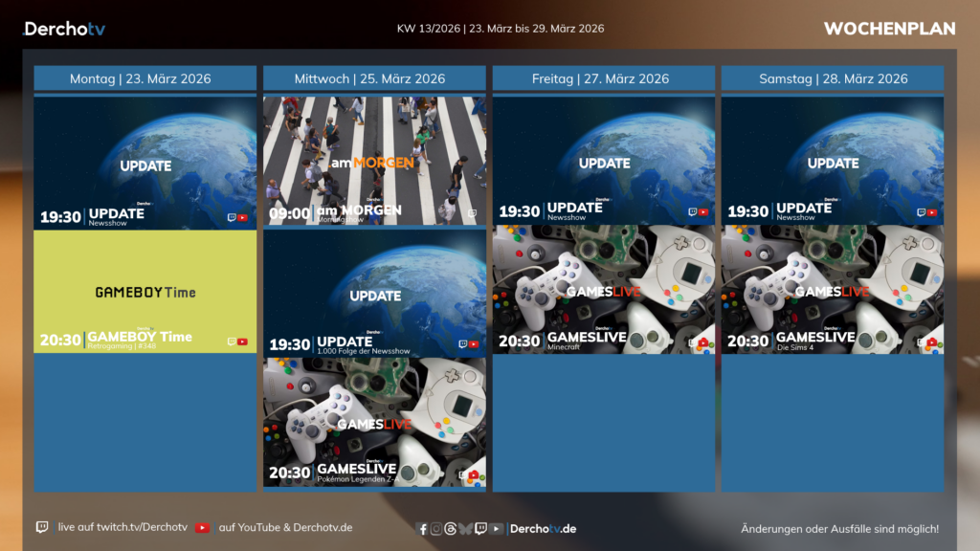
Task: Click the Bluesky butterfly icon in the footer
Action: [465, 529]
